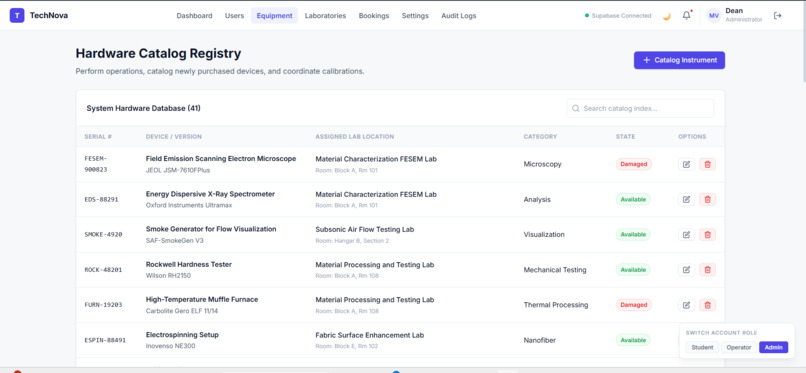The height and width of the screenshot is (373, 806).
Task: Click the Thermal Processing category cell
Action: pyautogui.click(x=556, y=305)
